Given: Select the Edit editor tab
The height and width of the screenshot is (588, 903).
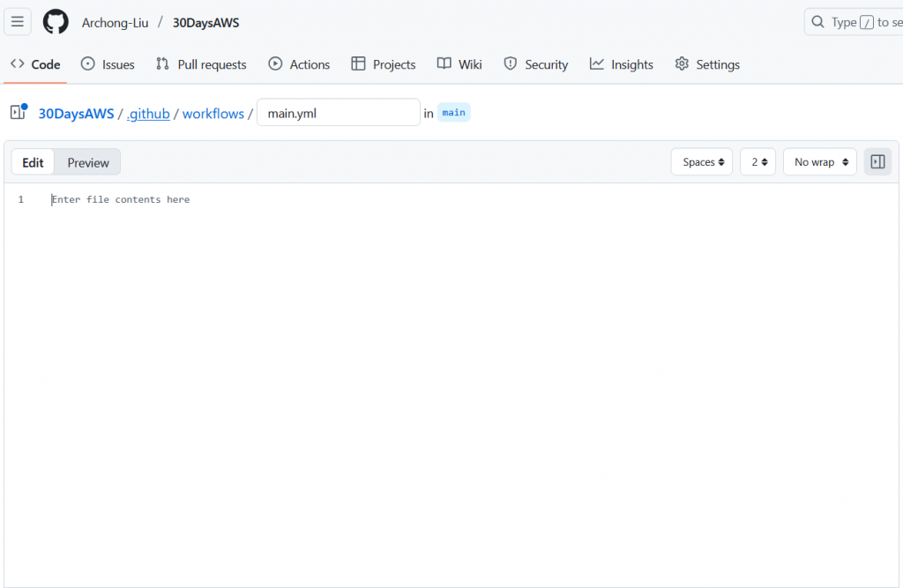Looking at the screenshot, I should [33, 162].
